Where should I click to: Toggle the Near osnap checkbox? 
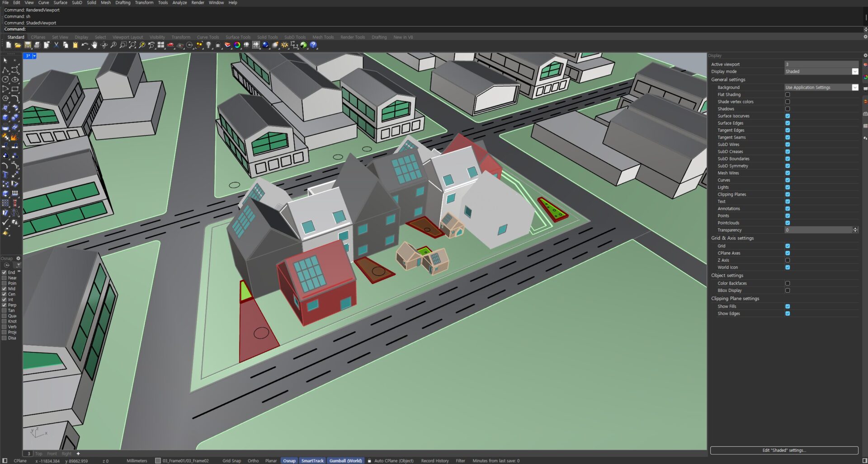point(4,278)
